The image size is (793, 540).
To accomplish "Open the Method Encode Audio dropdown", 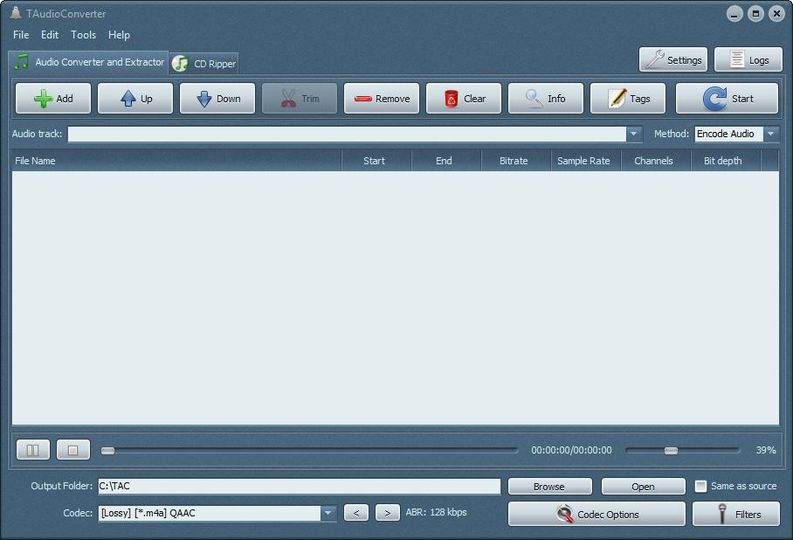I will (x=771, y=134).
